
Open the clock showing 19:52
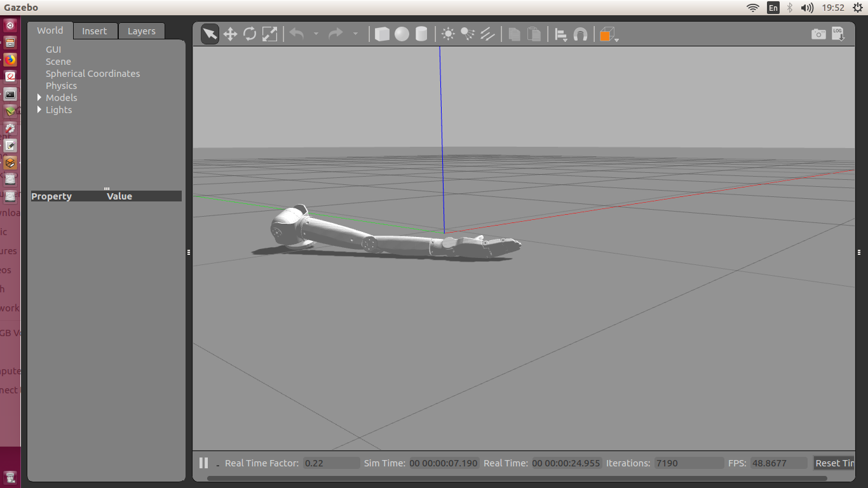833,8
